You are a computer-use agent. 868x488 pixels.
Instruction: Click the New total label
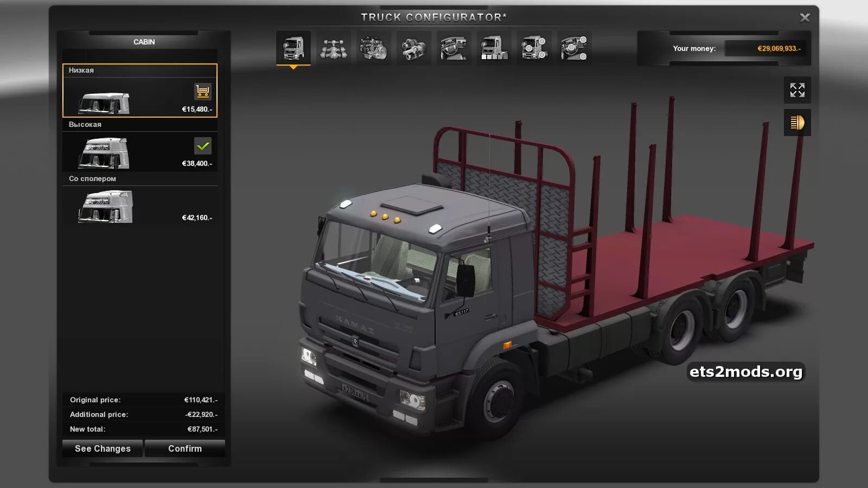coord(88,429)
